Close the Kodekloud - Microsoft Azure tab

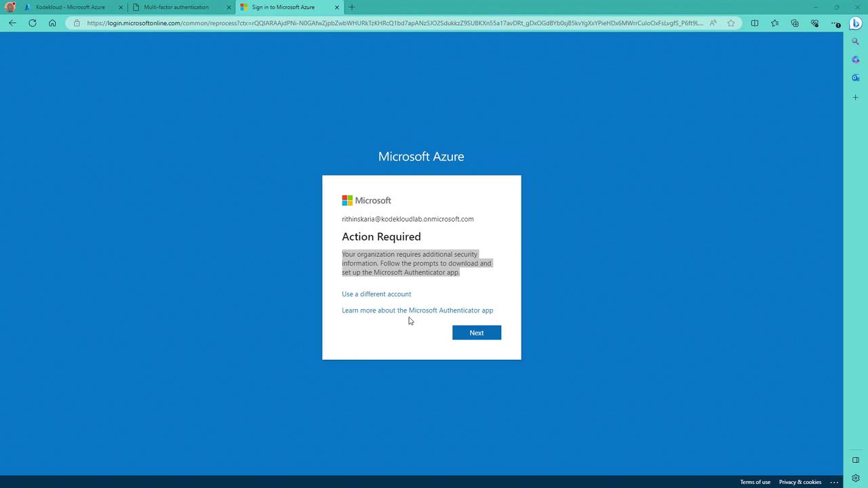(x=121, y=7)
